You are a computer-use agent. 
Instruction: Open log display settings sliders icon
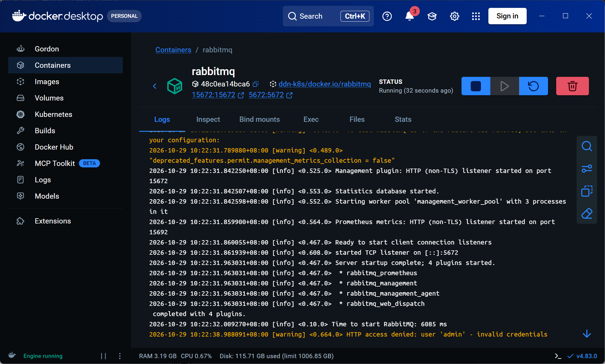(x=587, y=169)
